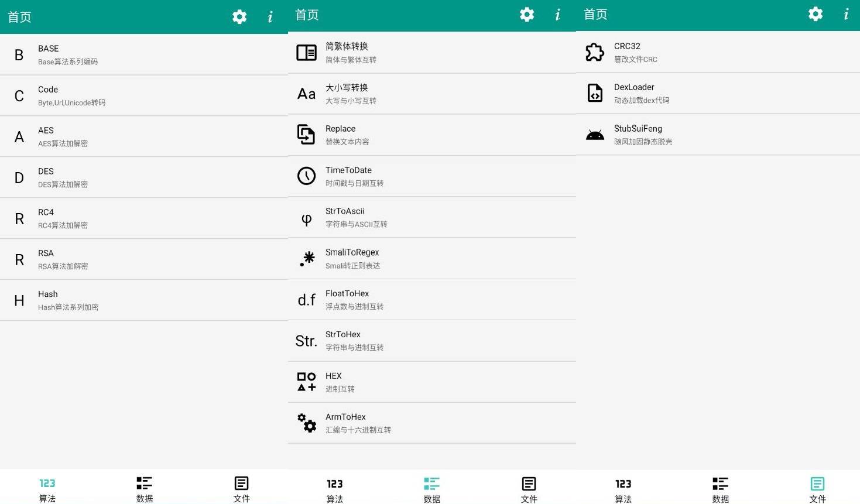The image size is (860, 504).
Task: Tap 首页 title in left screen
Action: click(19, 17)
